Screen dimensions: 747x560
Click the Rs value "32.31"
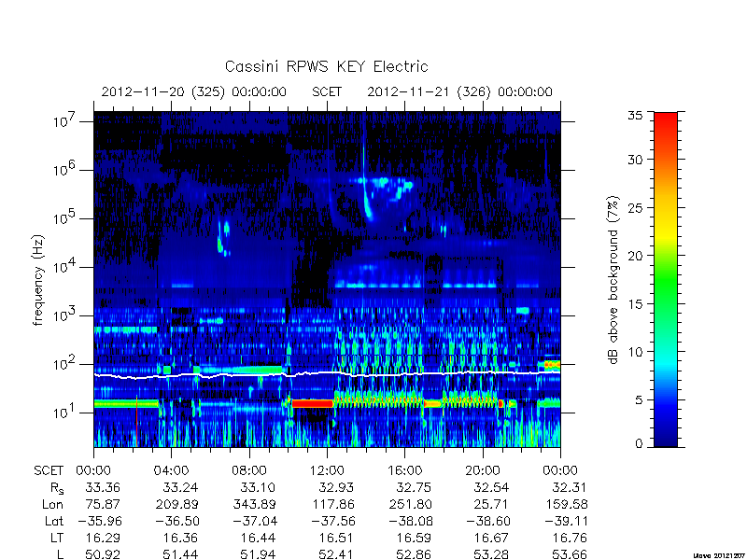570,488
